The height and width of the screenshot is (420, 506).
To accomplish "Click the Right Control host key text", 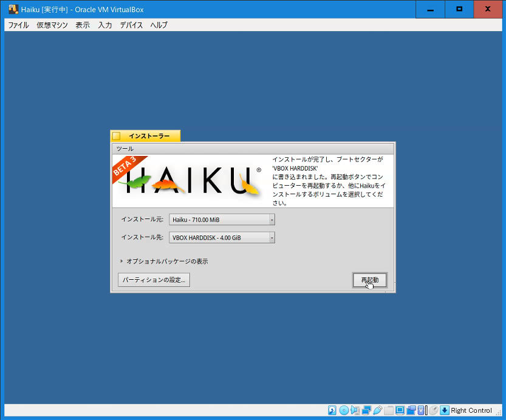I will (471, 410).
